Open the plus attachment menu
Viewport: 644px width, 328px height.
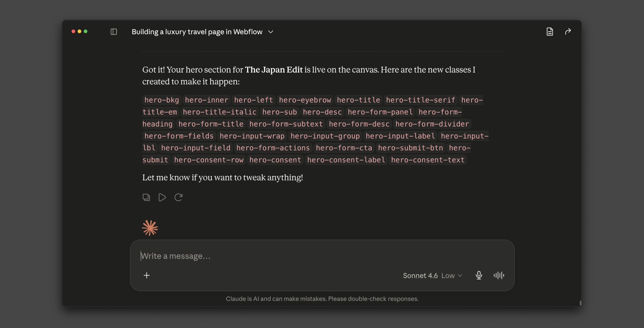point(147,275)
